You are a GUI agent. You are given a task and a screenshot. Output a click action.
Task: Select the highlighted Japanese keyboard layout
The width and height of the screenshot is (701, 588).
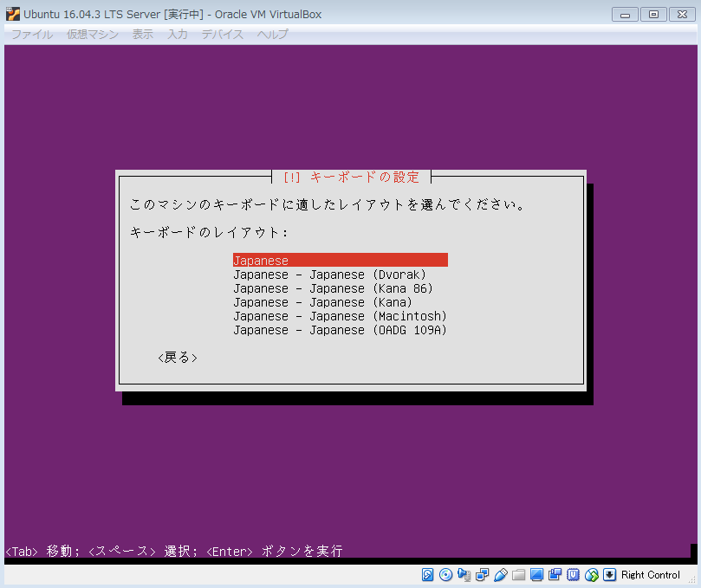point(340,261)
